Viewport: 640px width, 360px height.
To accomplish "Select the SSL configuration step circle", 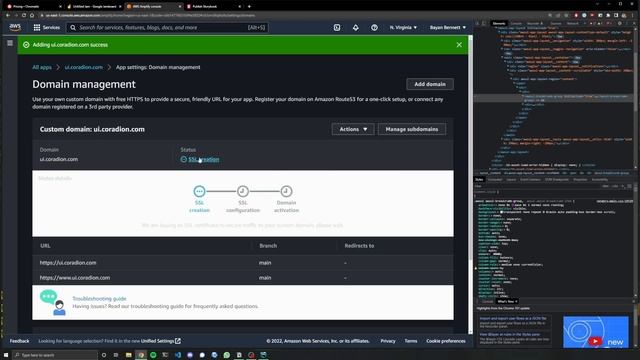I will pos(243,191).
